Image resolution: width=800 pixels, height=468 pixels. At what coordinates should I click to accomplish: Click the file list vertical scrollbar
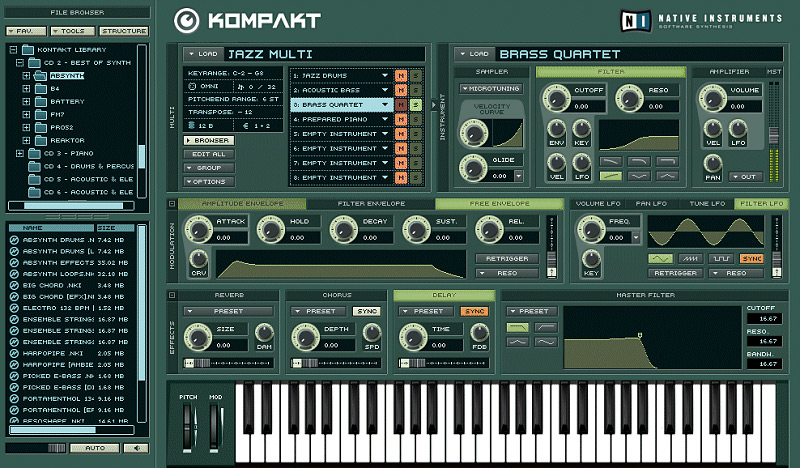coord(142,323)
